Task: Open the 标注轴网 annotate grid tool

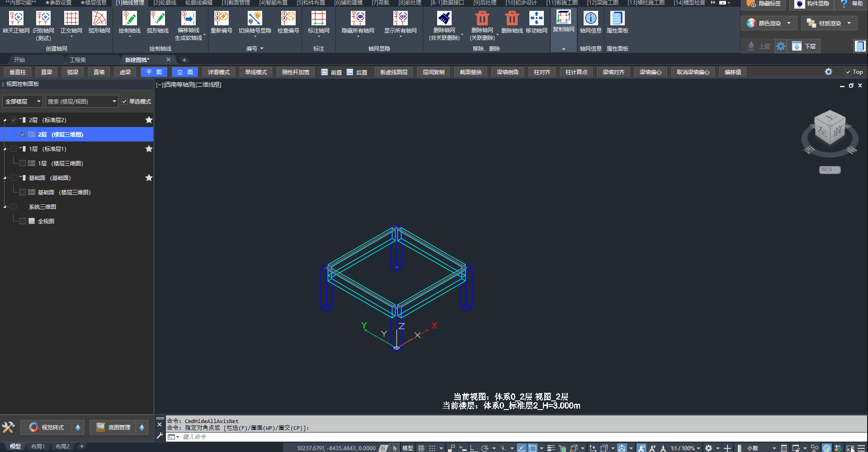Action: (x=318, y=19)
